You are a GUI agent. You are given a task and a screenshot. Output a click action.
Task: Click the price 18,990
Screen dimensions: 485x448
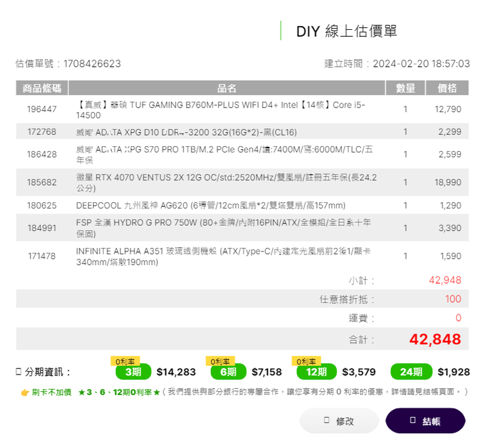point(448,182)
